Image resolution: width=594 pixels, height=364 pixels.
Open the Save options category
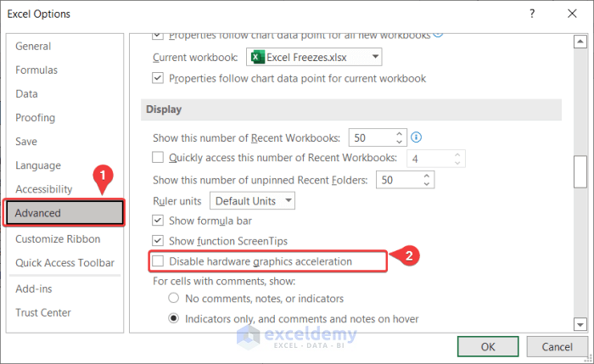pyautogui.click(x=26, y=142)
